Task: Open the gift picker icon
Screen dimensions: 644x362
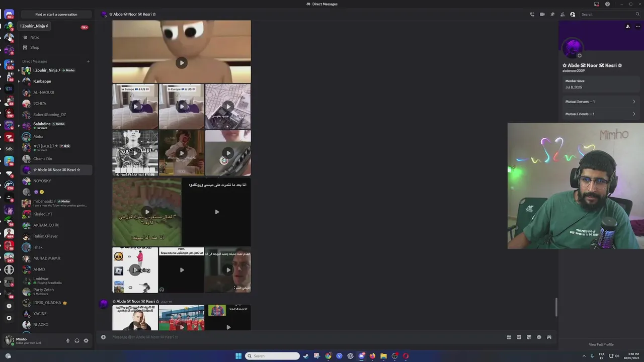Action: [509, 337]
